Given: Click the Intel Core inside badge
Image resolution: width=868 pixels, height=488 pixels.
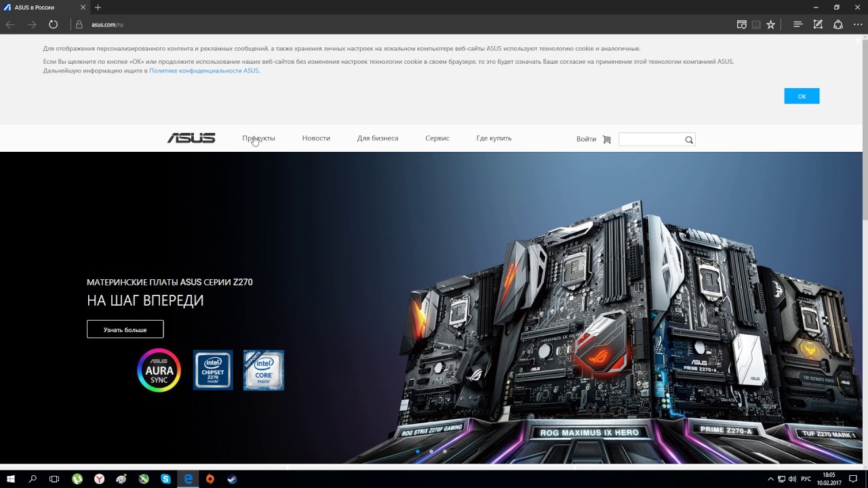Looking at the screenshot, I should [x=264, y=370].
